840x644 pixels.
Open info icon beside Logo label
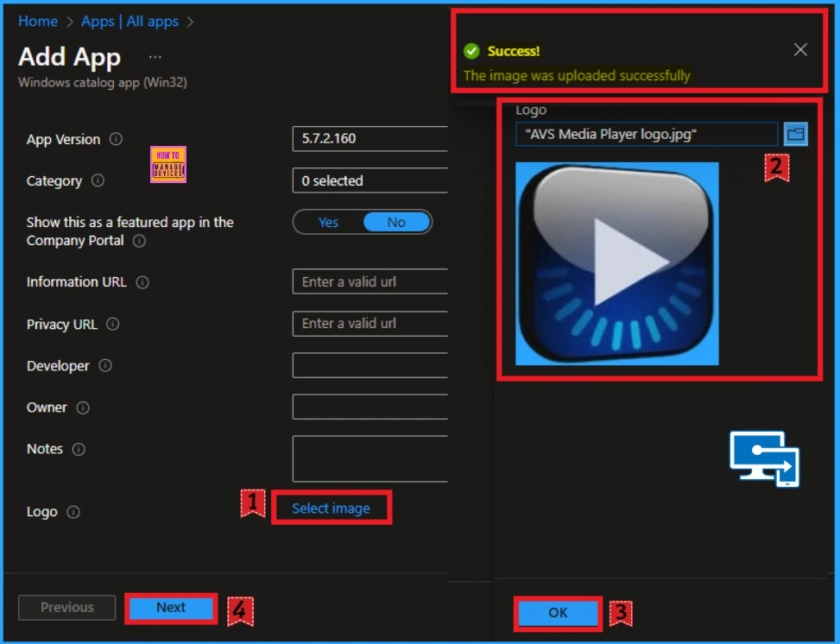[73, 512]
